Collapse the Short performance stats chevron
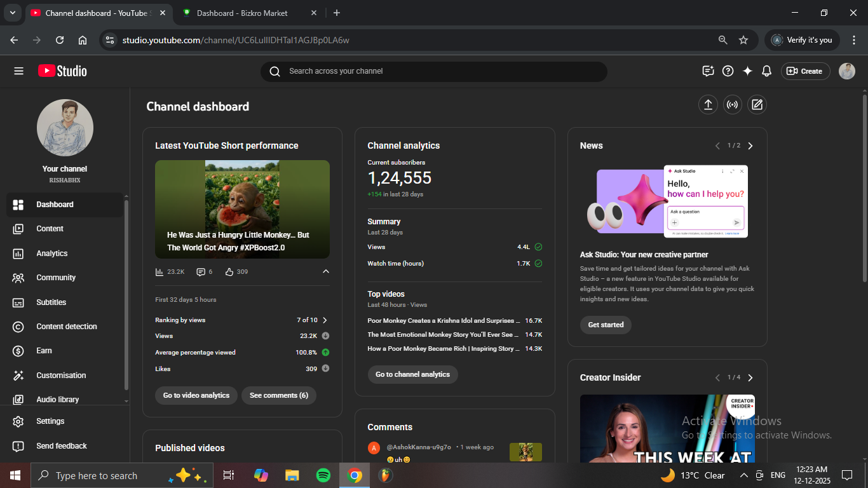This screenshot has width=868, height=488. click(x=326, y=271)
